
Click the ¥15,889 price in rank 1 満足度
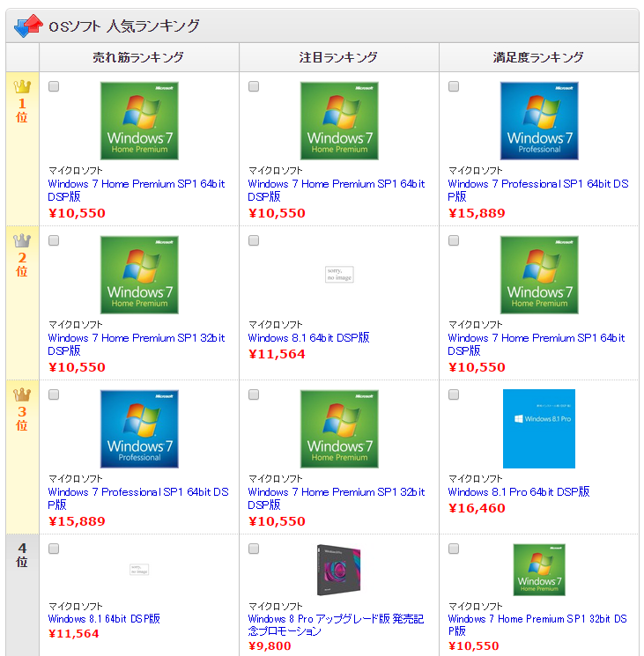tap(477, 213)
